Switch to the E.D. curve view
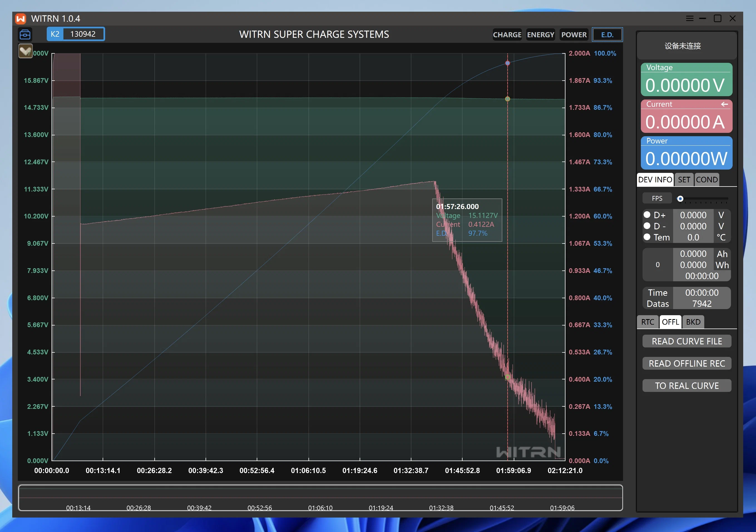The image size is (756, 532). click(607, 34)
